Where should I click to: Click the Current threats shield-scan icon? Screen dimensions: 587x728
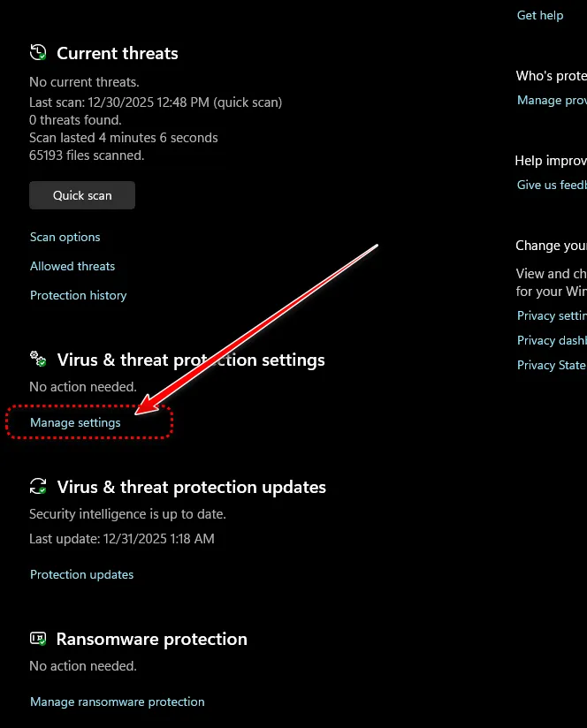(x=38, y=53)
